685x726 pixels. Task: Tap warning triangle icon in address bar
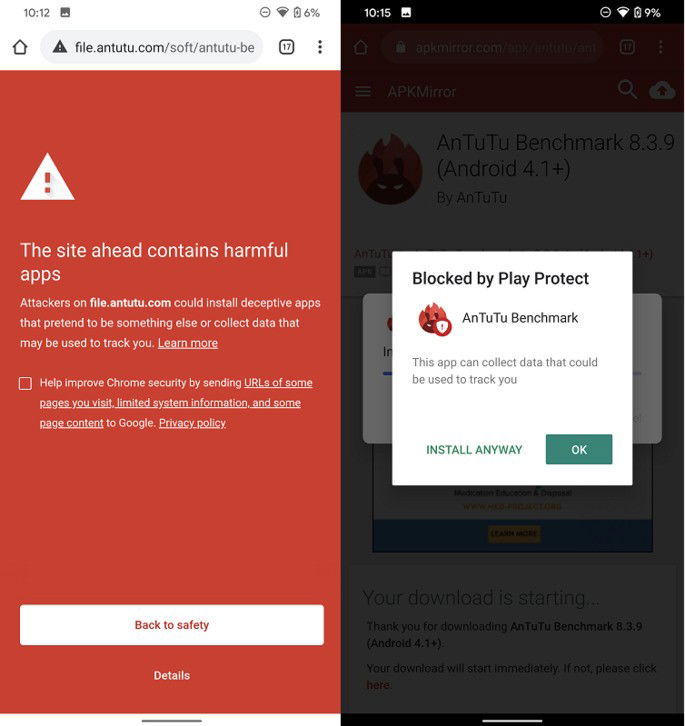[x=60, y=47]
